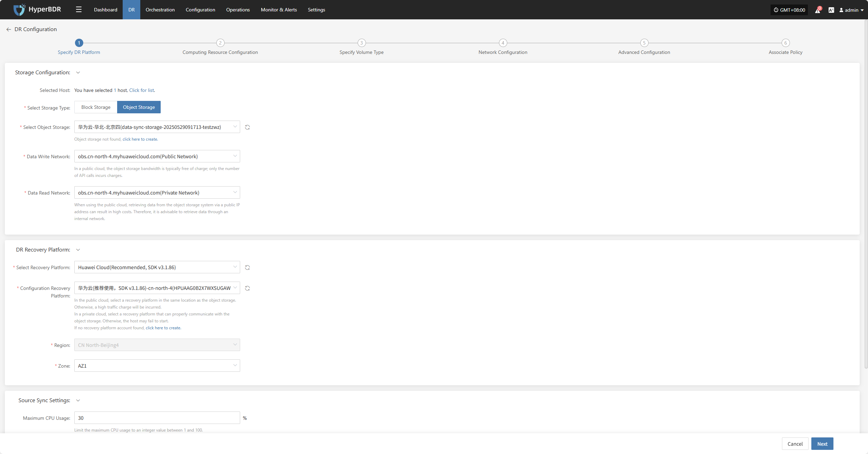The height and width of the screenshot is (454, 868).
Task: Open the notification alert bell icon
Action: coord(818,10)
